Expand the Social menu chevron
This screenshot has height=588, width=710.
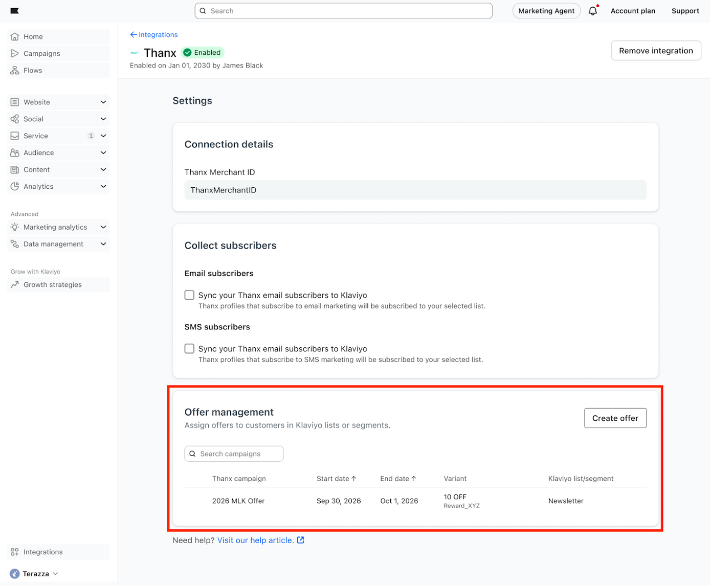pos(103,119)
